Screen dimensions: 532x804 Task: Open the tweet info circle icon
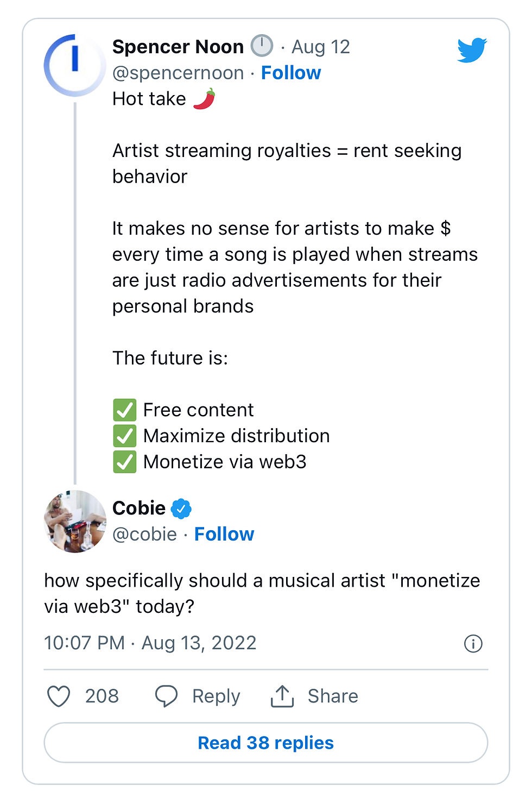pyautogui.click(x=473, y=644)
